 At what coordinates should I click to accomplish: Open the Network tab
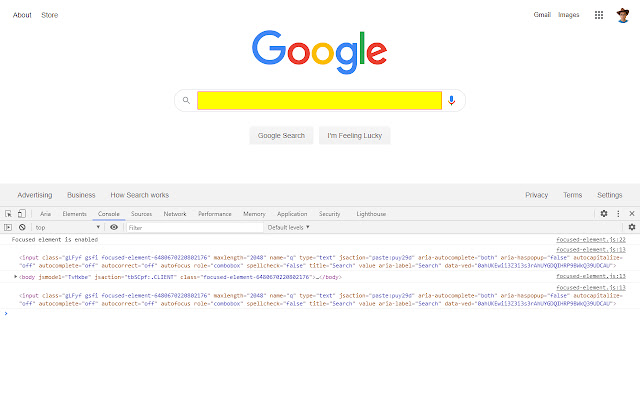point(175,214)
